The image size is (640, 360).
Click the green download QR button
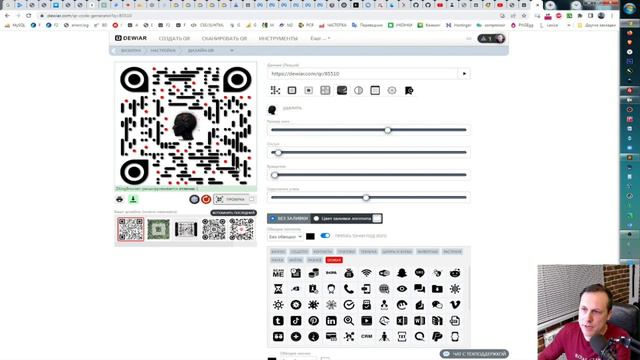click(133, 199)
